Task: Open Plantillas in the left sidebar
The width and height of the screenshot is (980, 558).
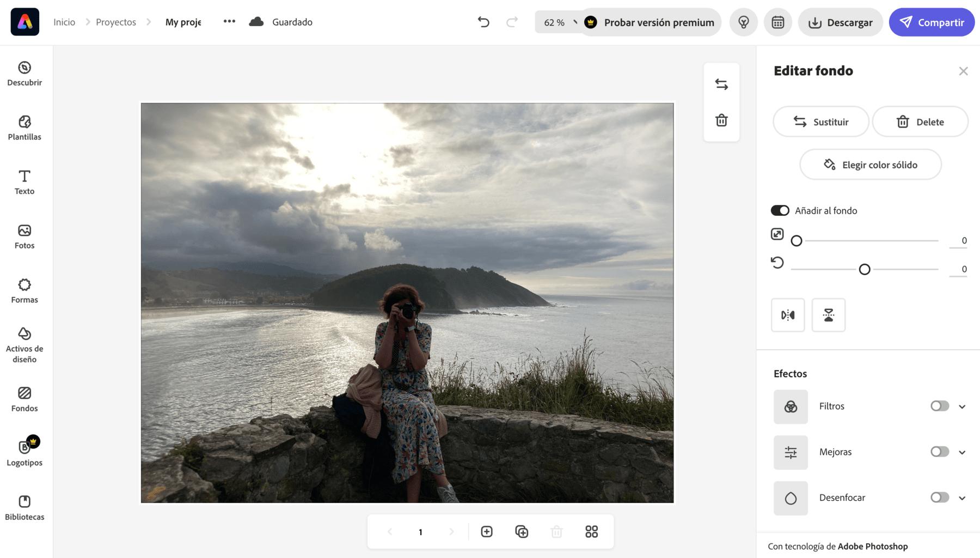Action: tap(24, 128)
